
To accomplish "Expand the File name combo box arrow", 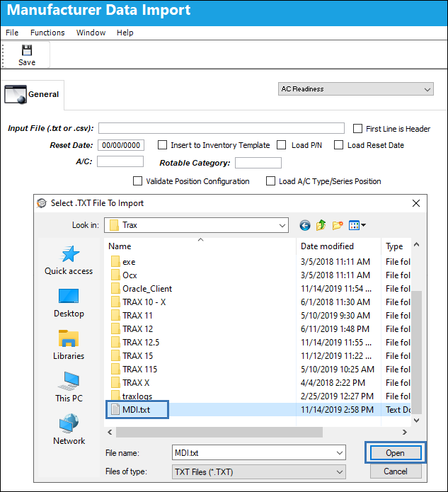I will pos(340,453).
